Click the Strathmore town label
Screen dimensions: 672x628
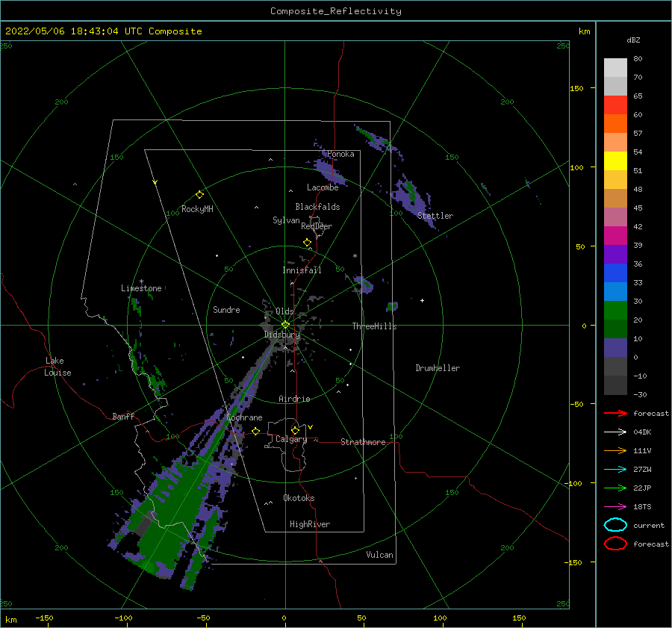[363, 442]
